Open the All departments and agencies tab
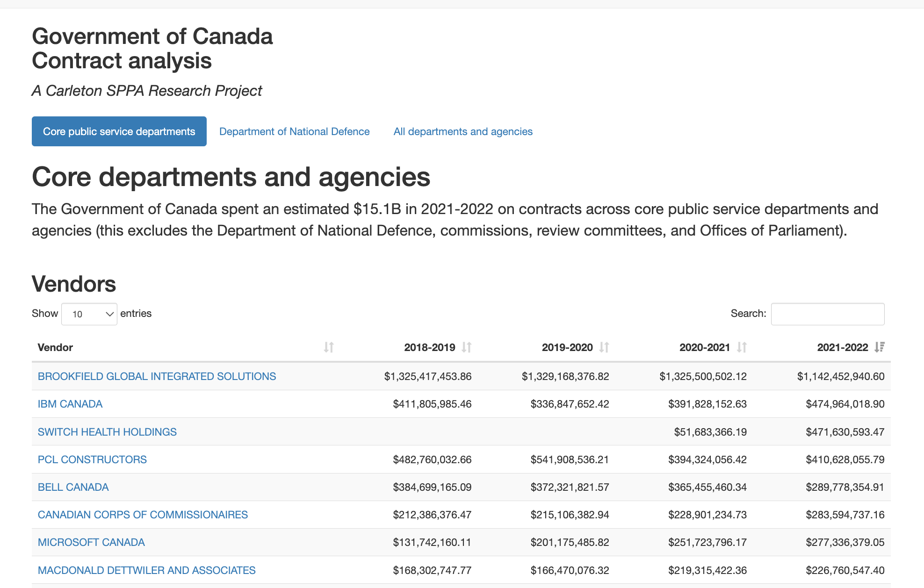Image resolution: width=924 pixels, height=588 pixels. pyautogui.click(x=463, y=131)
